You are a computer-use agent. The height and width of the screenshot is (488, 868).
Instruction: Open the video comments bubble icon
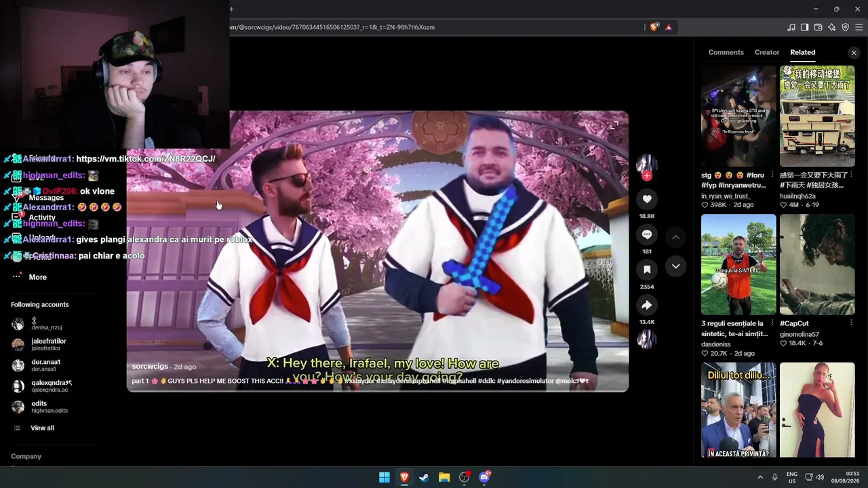tap(647, 235)
